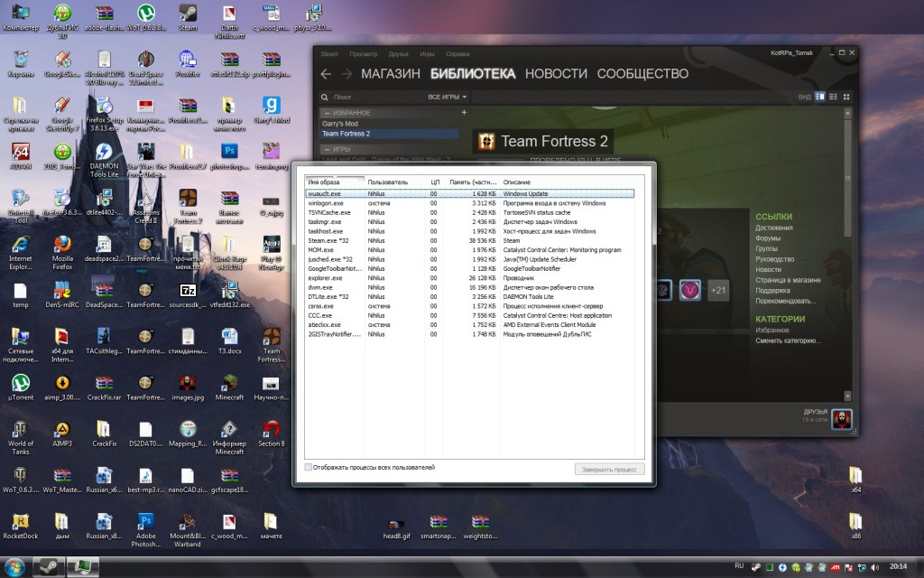
Task: Open the Друзья menu
Action: [398, 53]
